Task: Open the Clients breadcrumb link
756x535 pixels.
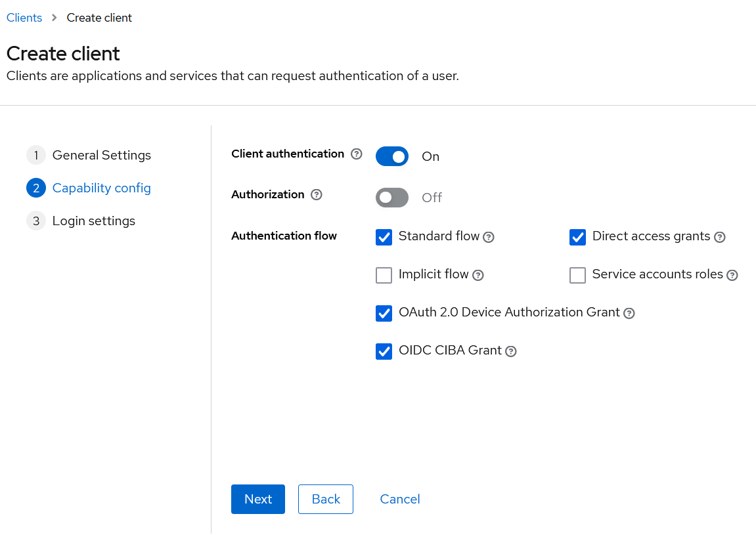Action: point(24,18)
